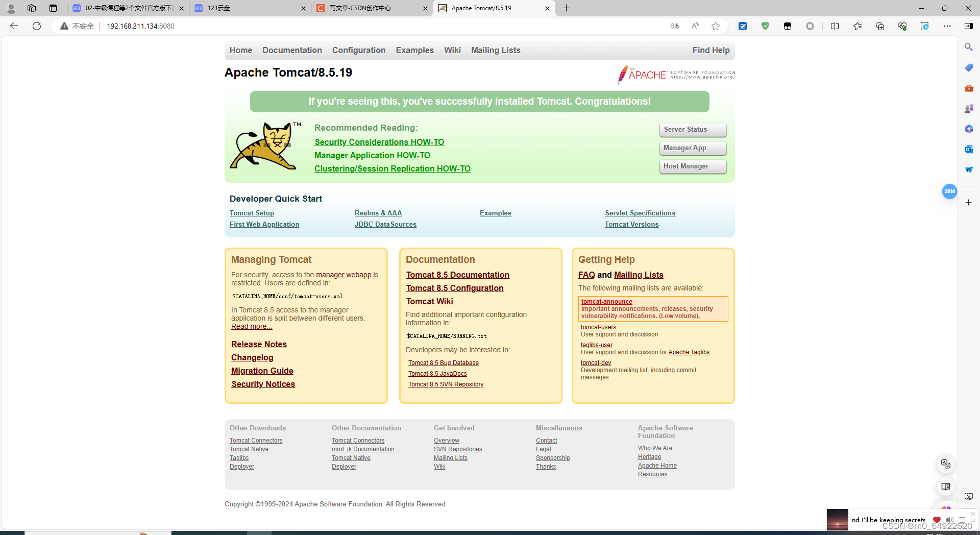Open the tomcat-announce mailing list link
Viewport: 980px width, 535px height.
[x=606, y=302]
